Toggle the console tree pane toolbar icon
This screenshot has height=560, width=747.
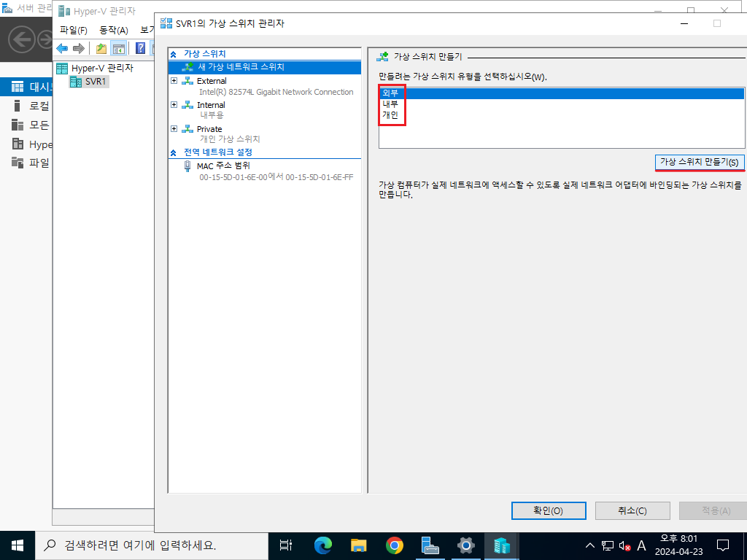click(x=118, y=48)
